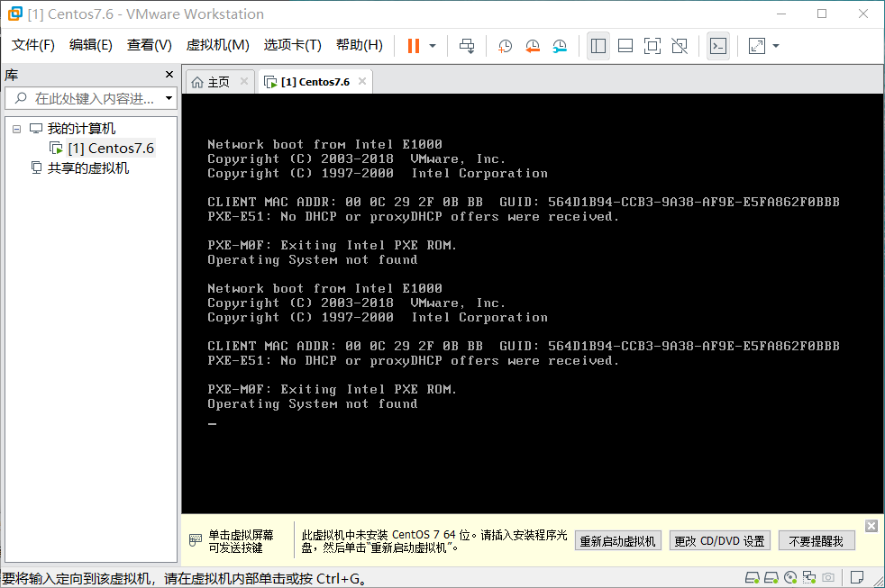Dismiss the yellow install hint bar

[871, 526]
